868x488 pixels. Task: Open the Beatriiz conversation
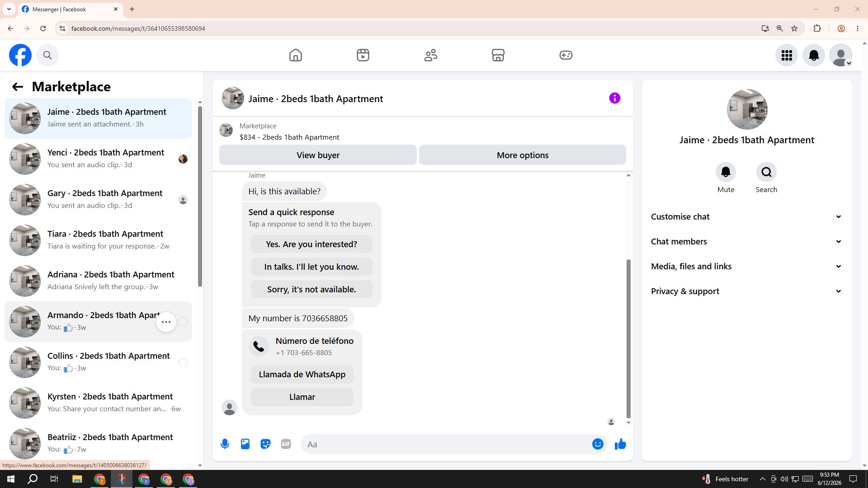[x=98, y=444]
